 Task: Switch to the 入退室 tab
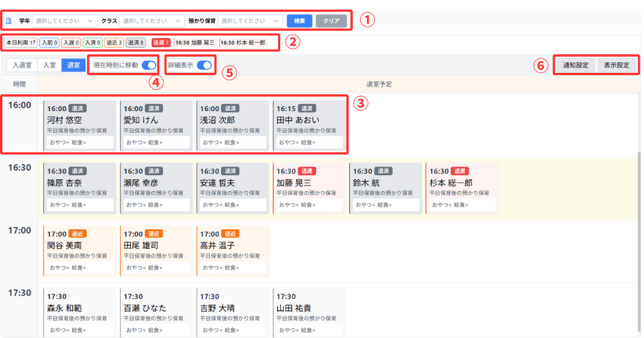(22, 65)
